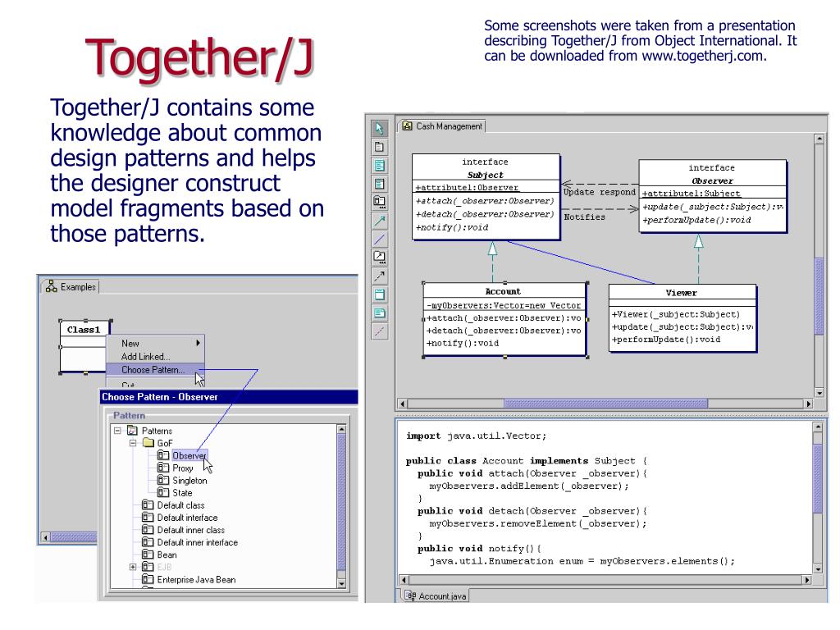This screenshot has width=840, height=630.
Task: Click the "Update respond" link label
Action: coord(599,192)
